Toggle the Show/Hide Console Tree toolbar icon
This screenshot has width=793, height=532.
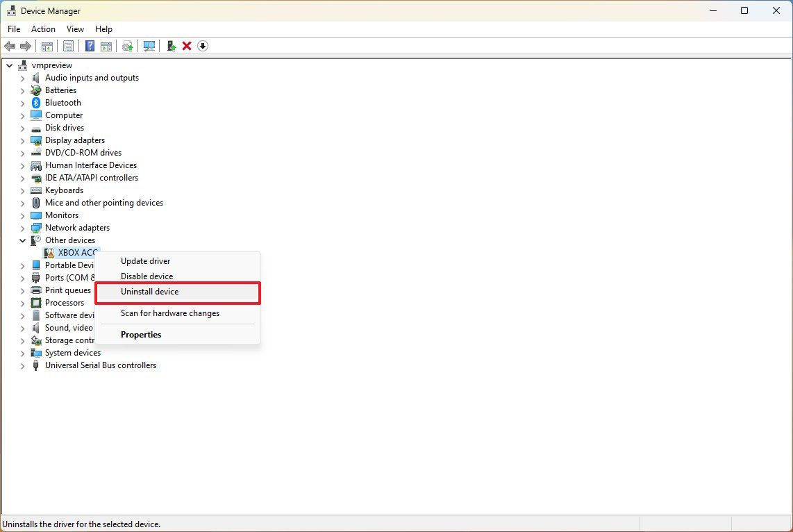[x=47, y=46]
